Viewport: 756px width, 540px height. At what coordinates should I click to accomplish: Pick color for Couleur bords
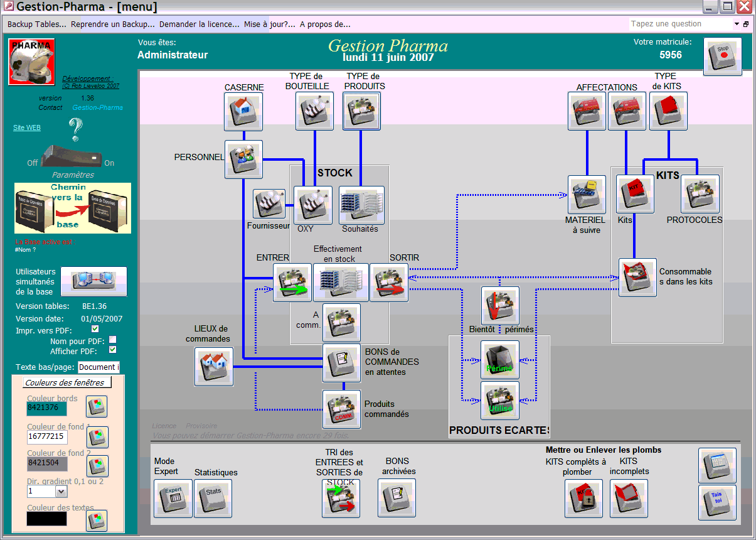pyautogui.click(x=97, y=406)
